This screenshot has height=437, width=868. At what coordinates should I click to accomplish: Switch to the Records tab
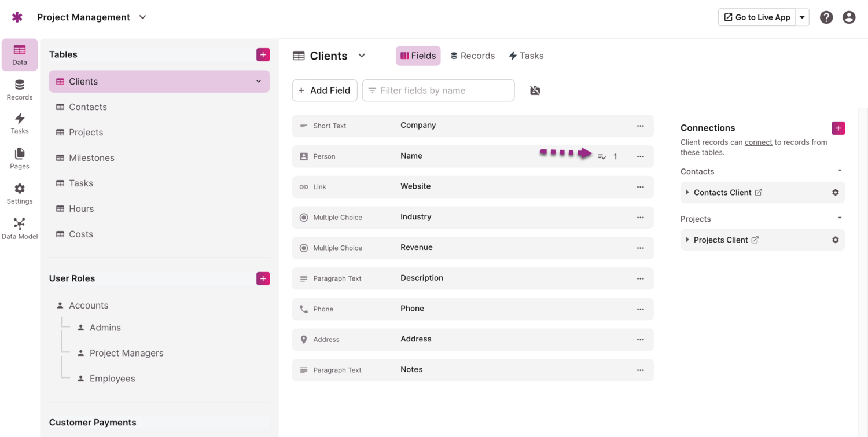coord(472,56)
